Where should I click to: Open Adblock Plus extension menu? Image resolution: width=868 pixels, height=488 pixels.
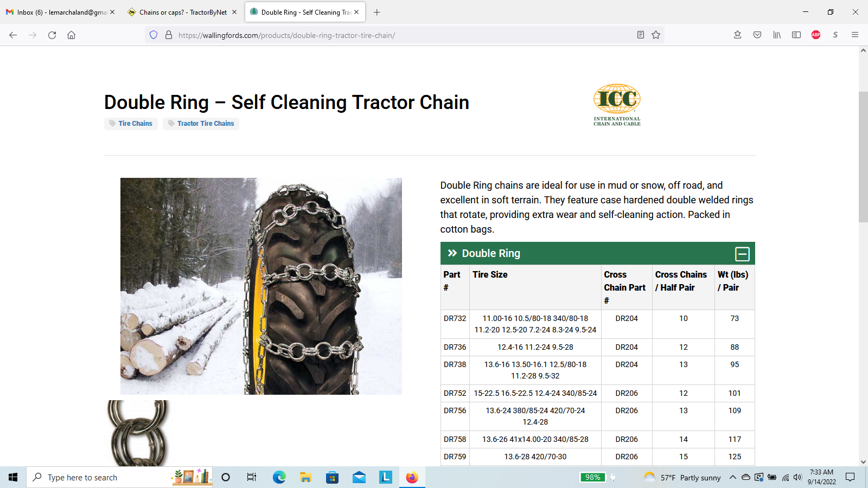(x=816, y=35)
